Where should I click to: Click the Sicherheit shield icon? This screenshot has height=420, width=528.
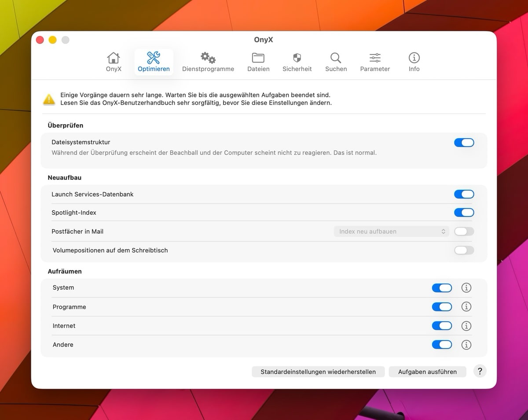[x=297, y=58]
